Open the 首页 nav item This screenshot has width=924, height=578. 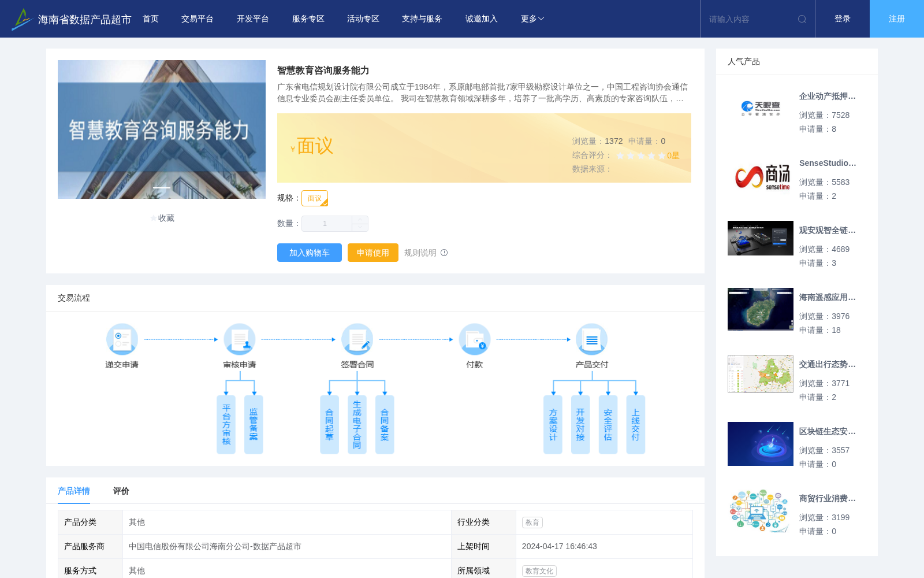(151, 19)
